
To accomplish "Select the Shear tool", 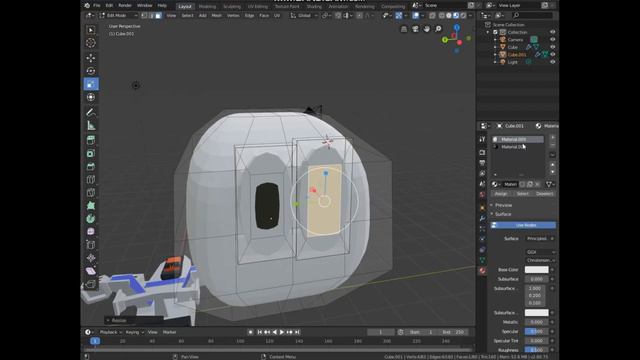I will pyautogui.click(x=91, y=271).
